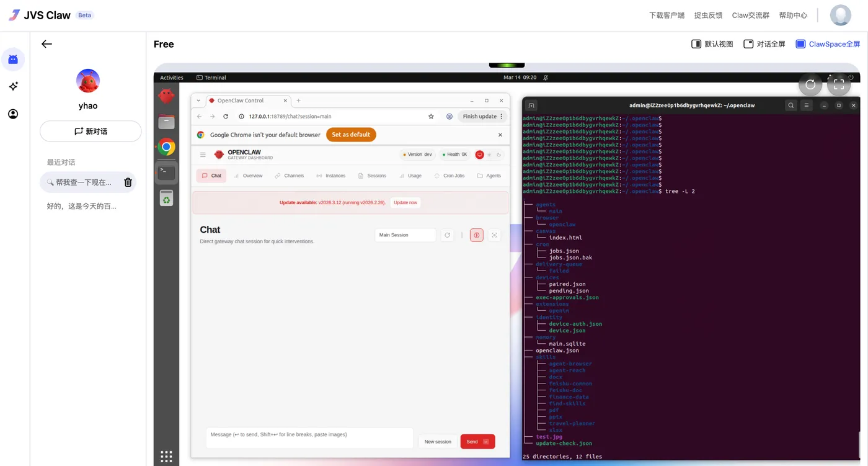Screen dimensions: 868x466
Task: Open the Files app in Ubuntu dock
Action: (166, 122)
